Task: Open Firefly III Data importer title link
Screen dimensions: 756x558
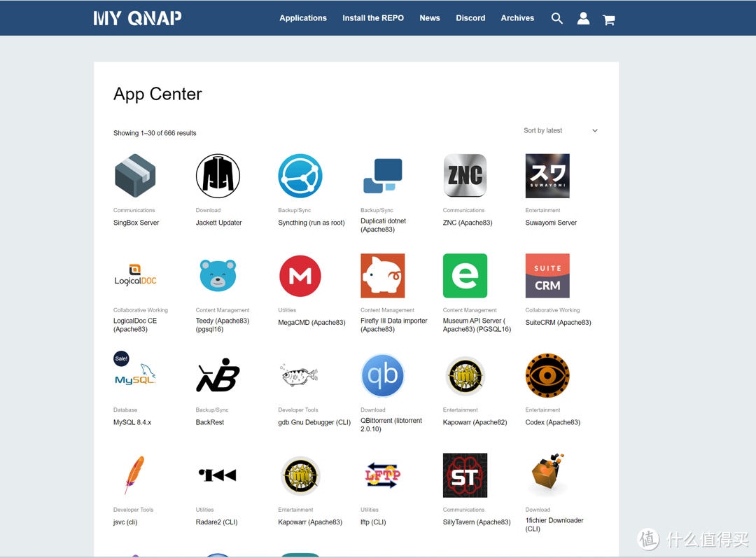Action: 394,325
